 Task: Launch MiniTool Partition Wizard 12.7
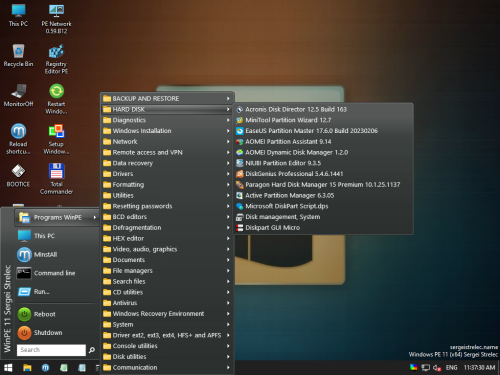pos(323,120)
